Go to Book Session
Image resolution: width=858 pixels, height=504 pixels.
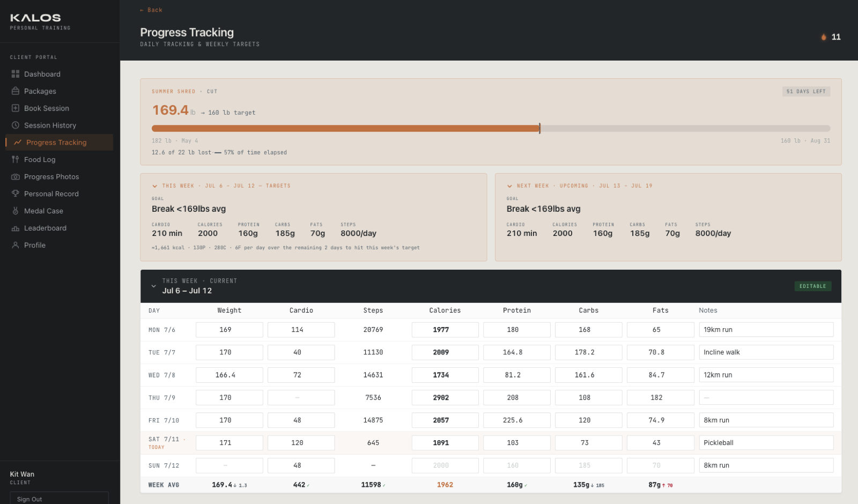[x=60, y=108]
